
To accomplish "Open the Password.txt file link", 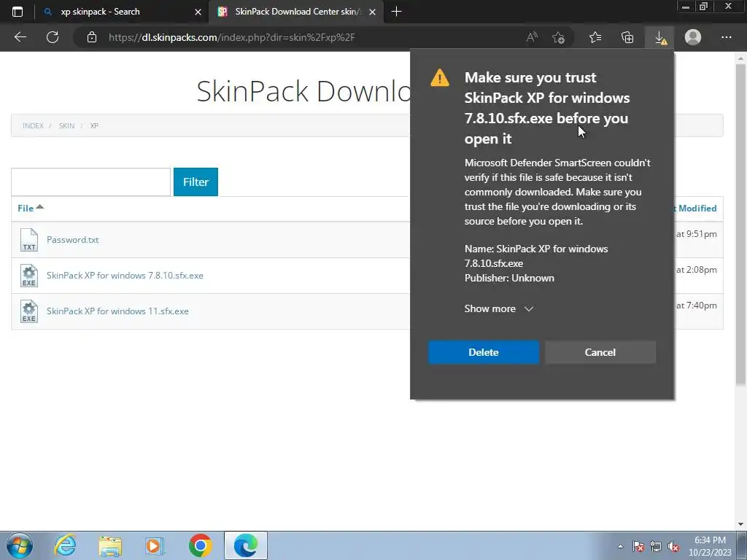I will coord(72,239).
